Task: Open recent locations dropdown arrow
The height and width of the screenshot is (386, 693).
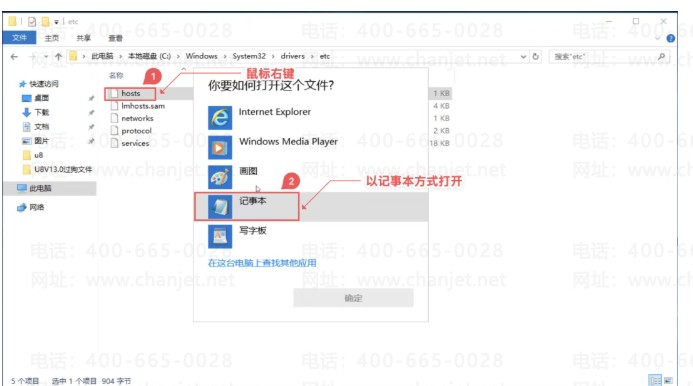Action: pos(46,57)
